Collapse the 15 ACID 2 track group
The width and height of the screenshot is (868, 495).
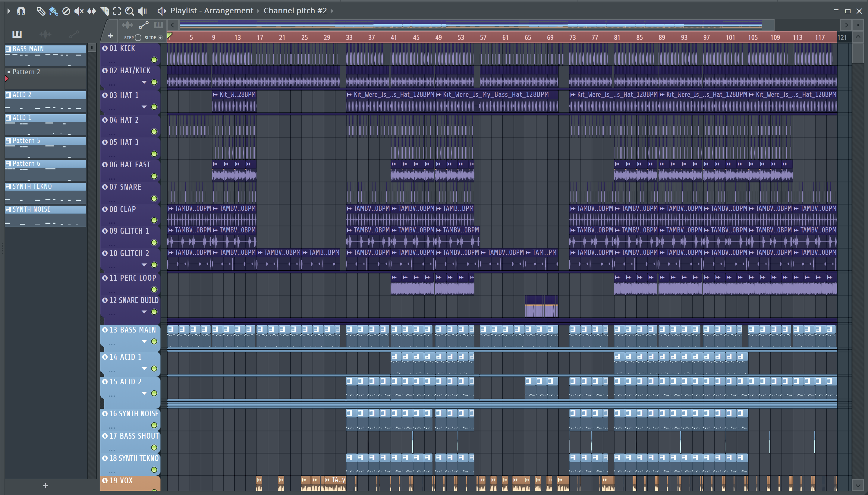[x=144, y=393]
